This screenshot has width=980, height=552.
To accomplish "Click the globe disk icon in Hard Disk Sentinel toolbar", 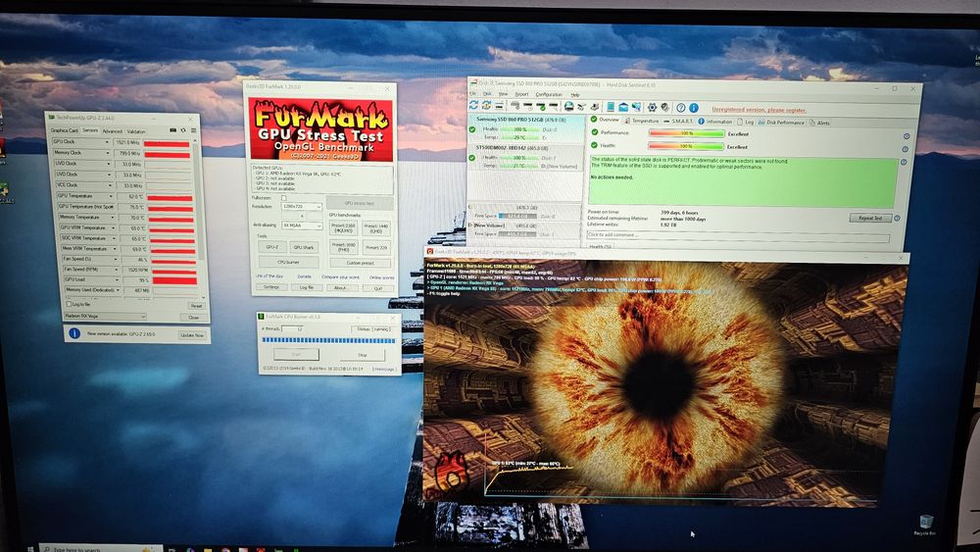I will click(568, 106).
